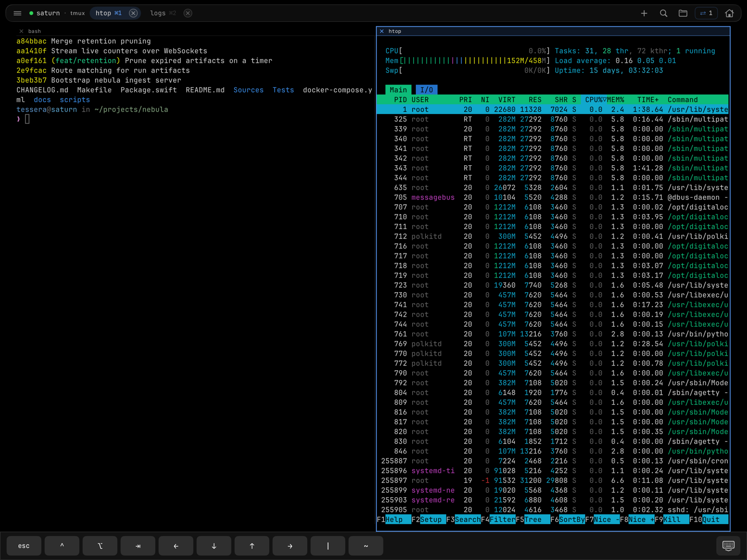The image size is (747, 560).
Task: Sort by the RES column header
Action: coord(535,100)
